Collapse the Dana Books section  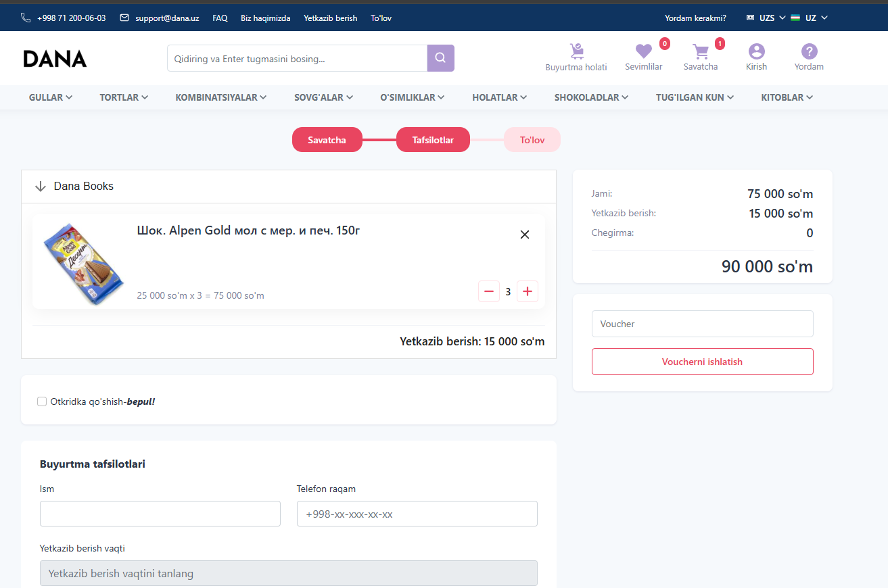point(41,187)
